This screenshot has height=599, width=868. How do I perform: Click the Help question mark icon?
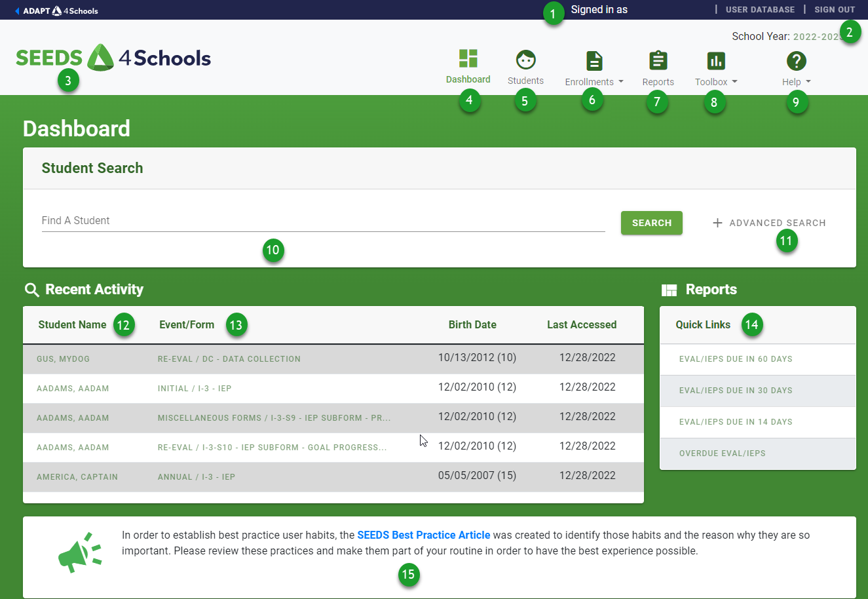(796, 61)
